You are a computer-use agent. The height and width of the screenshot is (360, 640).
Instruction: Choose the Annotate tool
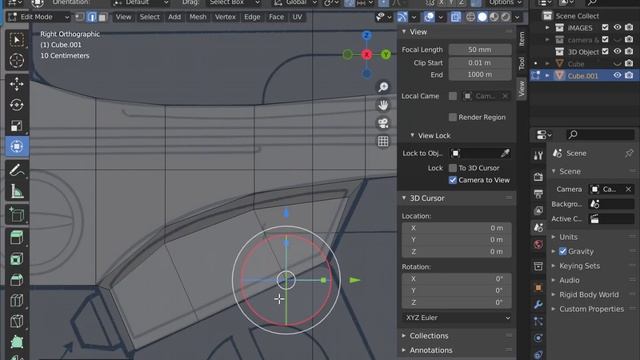tap(17, 170)
